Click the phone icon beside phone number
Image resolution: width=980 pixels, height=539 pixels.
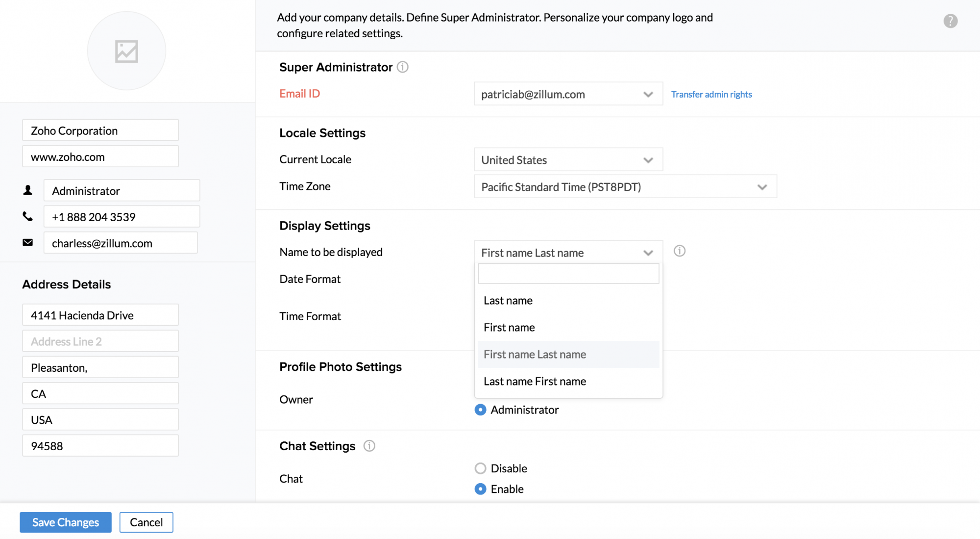28,216
